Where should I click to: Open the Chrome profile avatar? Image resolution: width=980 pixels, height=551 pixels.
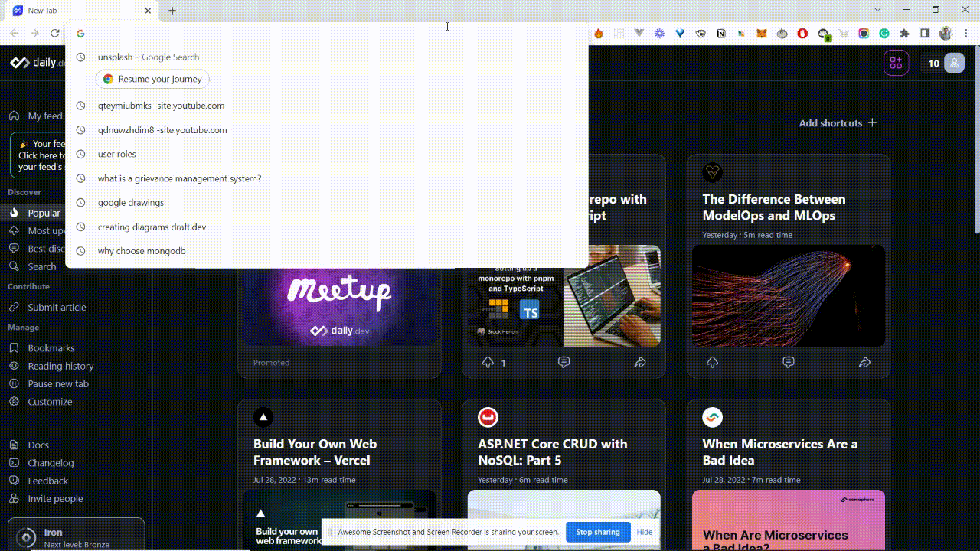pyautogui.click(x=946, y=34)
